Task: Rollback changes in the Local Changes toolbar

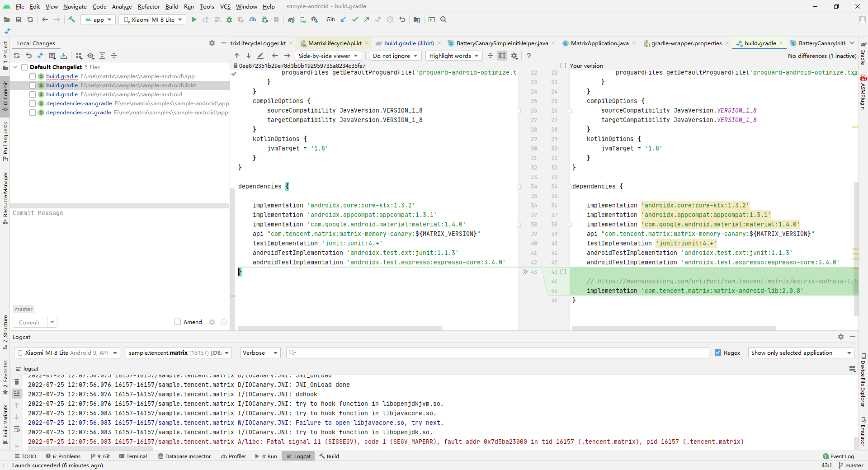Action: click(28, 56)
